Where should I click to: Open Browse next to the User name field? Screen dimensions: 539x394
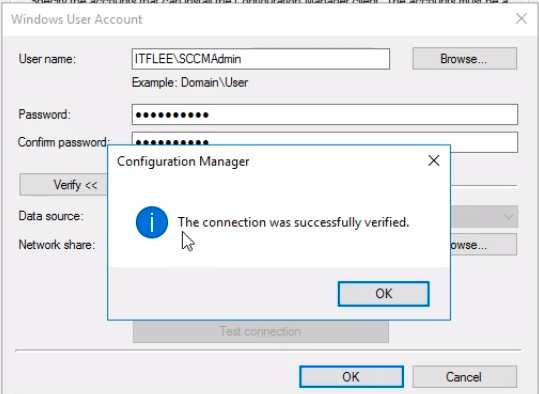[x=464, y=59]
